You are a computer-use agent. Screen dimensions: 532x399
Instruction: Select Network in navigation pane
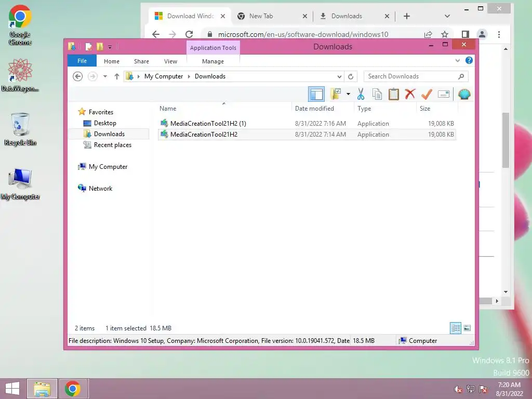tap(100, 188)
